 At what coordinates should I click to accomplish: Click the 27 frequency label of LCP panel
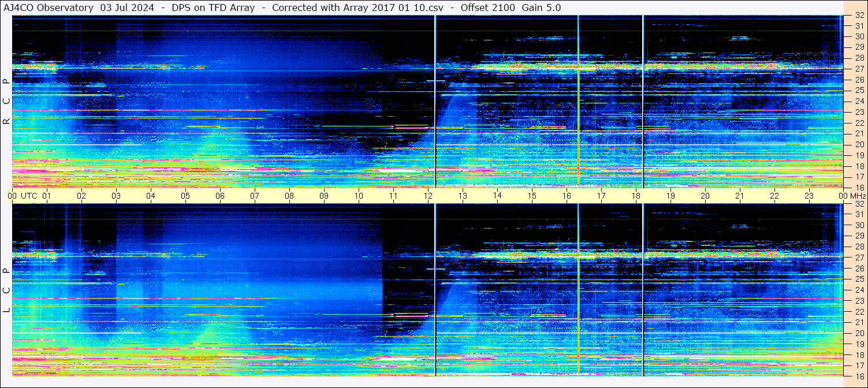[x=859, y=258]
